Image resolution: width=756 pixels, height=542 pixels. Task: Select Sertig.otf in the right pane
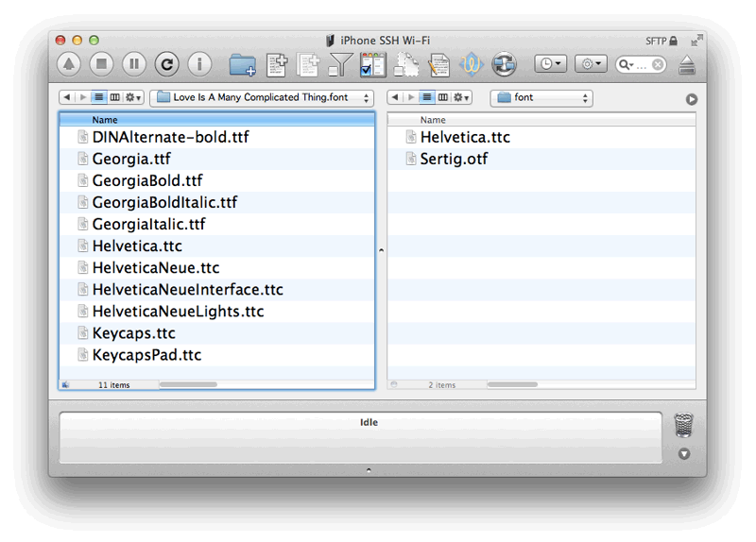[x=454, y=159]
